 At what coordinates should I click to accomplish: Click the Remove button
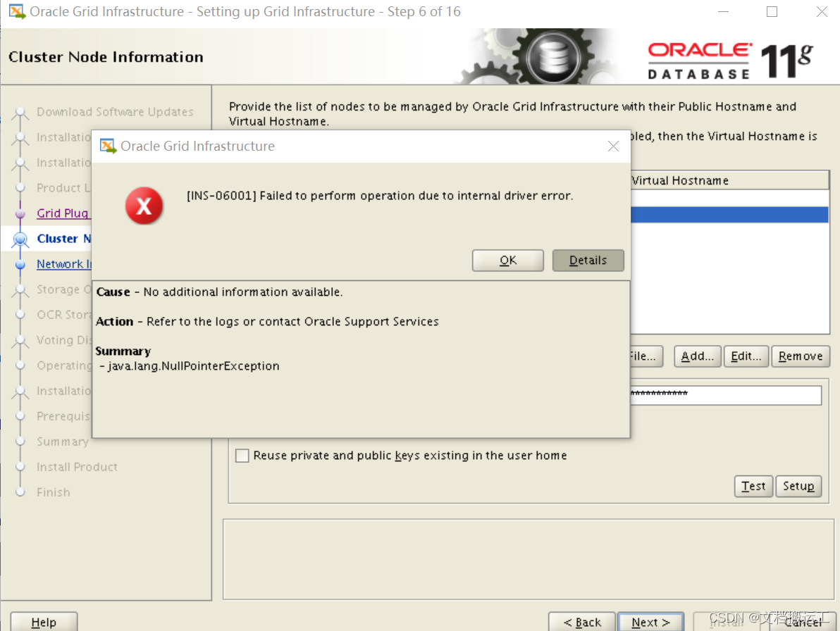pyautogui.click(x=801, y=356)
